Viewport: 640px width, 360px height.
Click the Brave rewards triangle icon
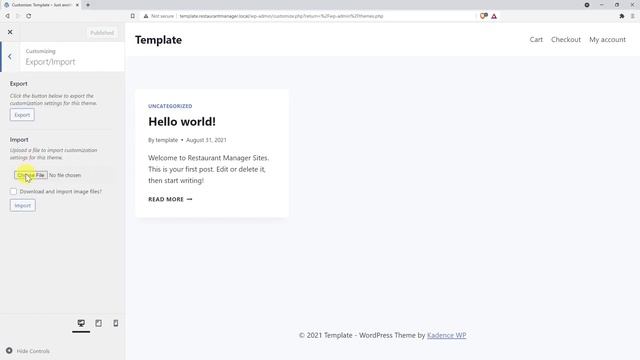tap(494, 16)
